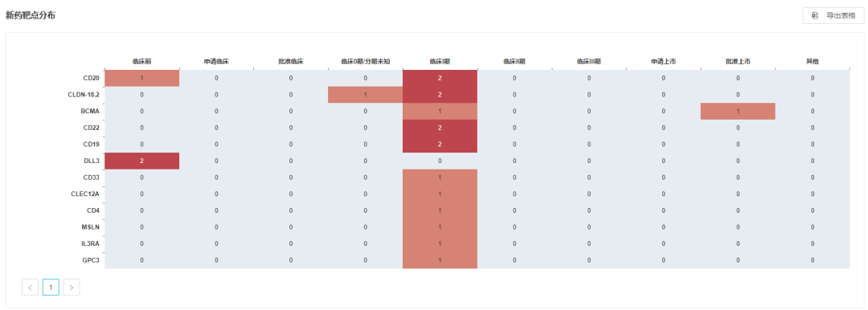Click the MSLN row label

point(90,227)
